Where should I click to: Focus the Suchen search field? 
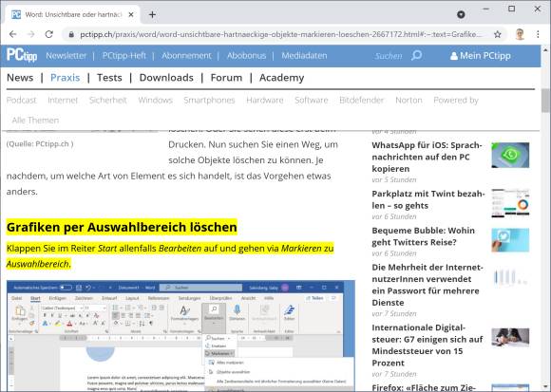[x=389, y=56]
